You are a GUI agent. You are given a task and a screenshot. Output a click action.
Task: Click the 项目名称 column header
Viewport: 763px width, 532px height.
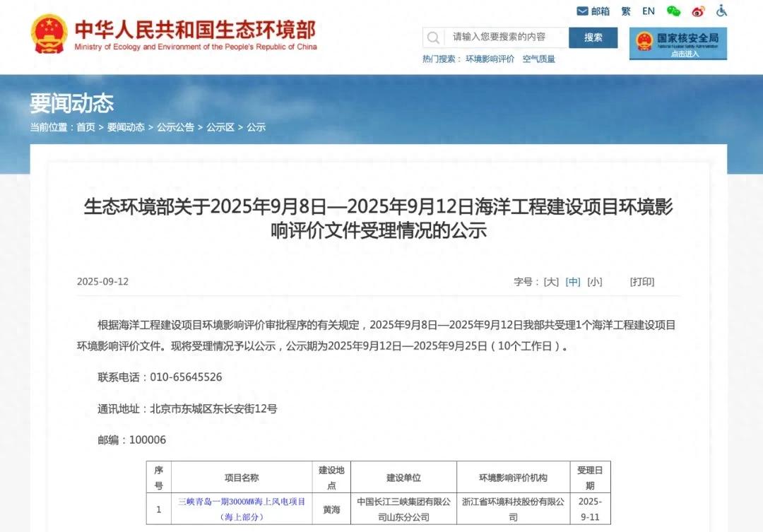[242, 478]
